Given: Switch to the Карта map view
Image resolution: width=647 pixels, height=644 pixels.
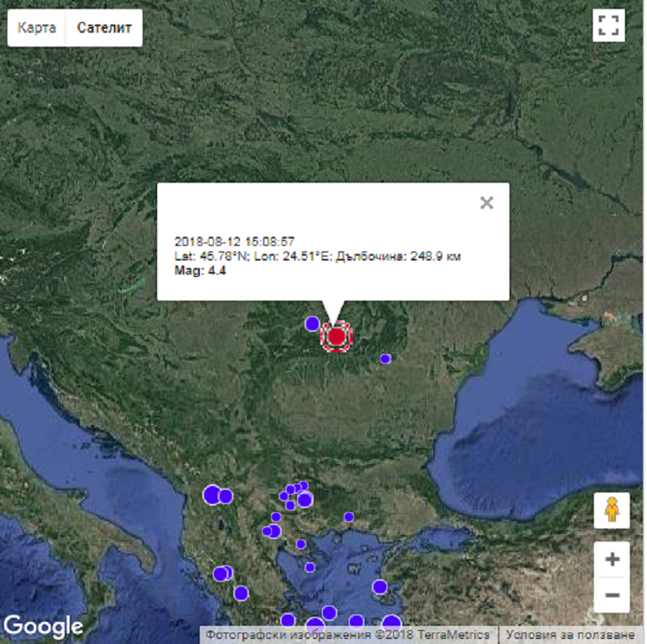Looking at the screenshot, I should 37,28.
